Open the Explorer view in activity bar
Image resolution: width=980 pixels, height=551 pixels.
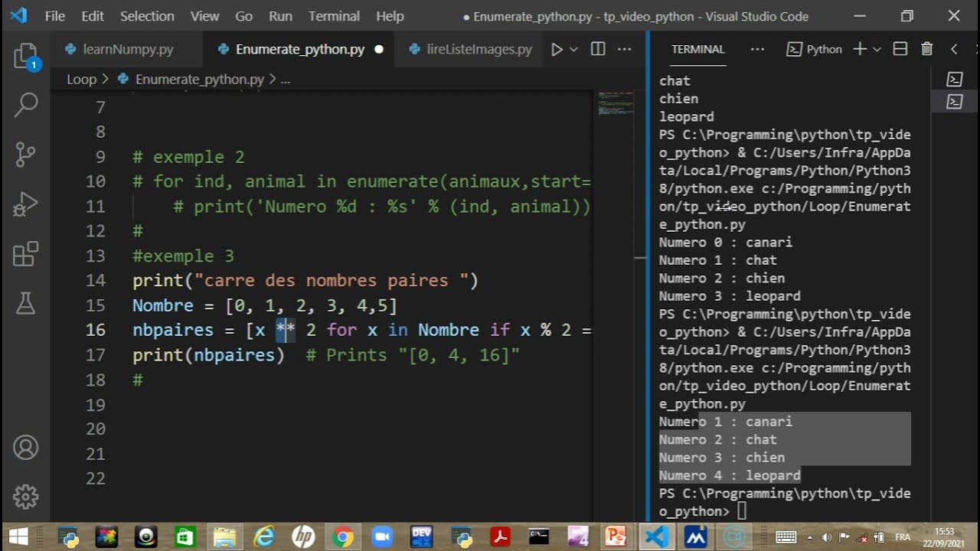[25, 56]
